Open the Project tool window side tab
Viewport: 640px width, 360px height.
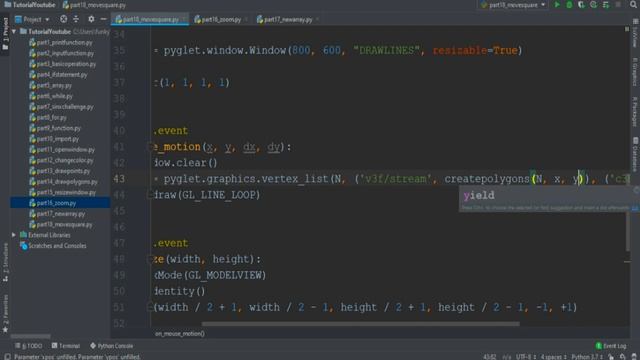(x=5, y=34)
